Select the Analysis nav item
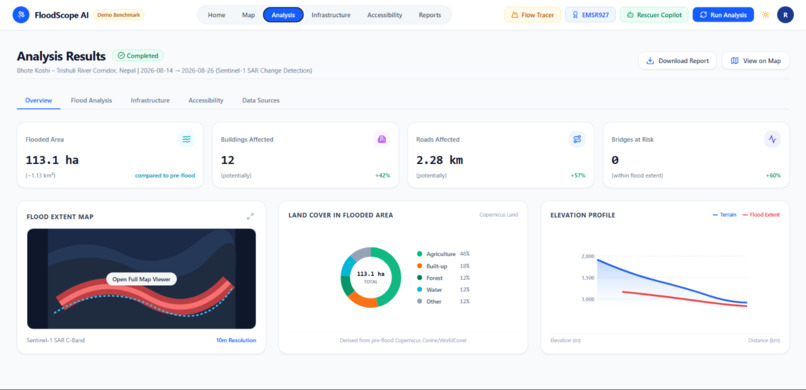Image resolution: width=806 pixels, height=390 pixels. coord(283,15)
